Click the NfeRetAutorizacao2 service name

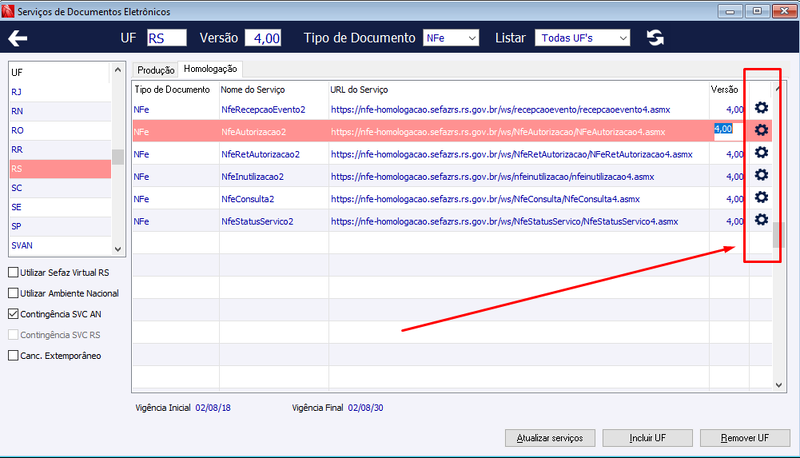(260, 154)
